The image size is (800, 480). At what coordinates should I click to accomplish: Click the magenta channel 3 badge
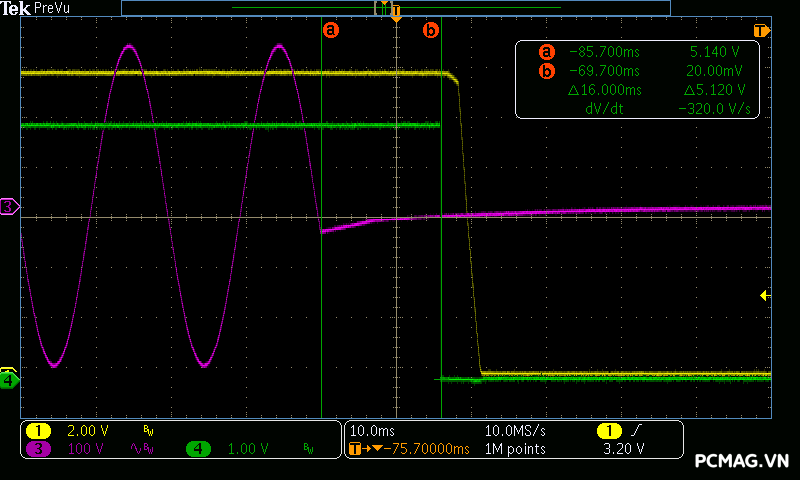tap(39, 449)
